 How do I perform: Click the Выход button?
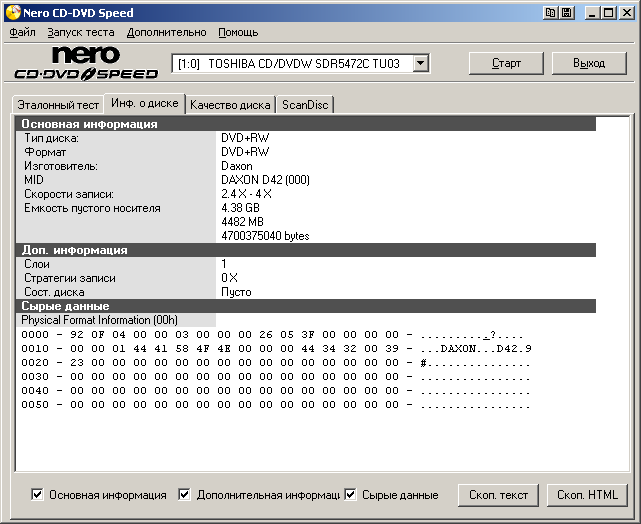pyautogui.click(x=589, y=63)
